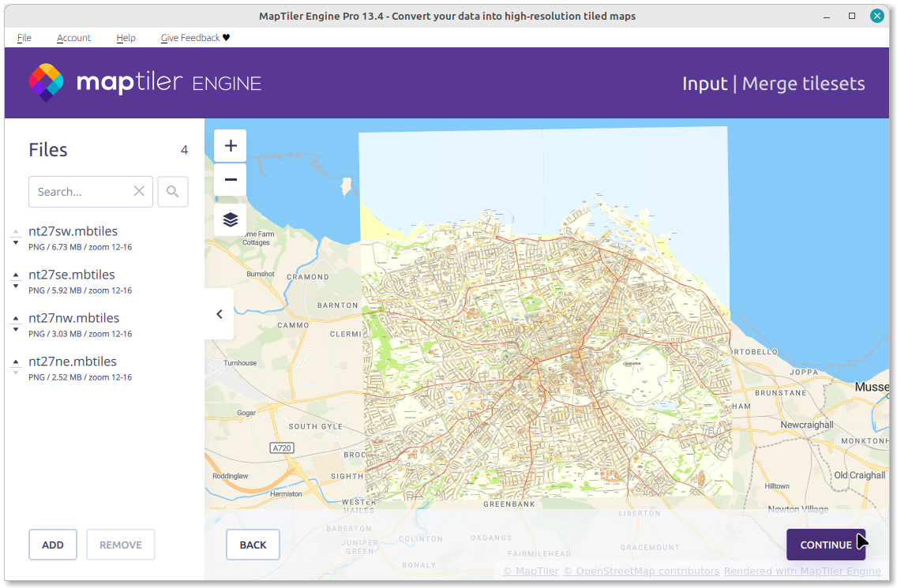Click the magnifier search button
This screenshot has height=588, width=897.
tap(173, 192)
